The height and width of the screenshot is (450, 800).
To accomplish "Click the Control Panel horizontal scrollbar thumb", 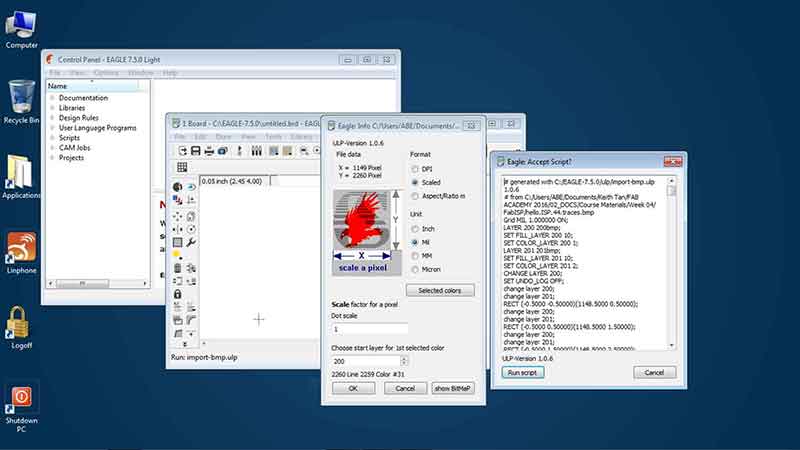I will pyautogui.click(x=83, y=283).
